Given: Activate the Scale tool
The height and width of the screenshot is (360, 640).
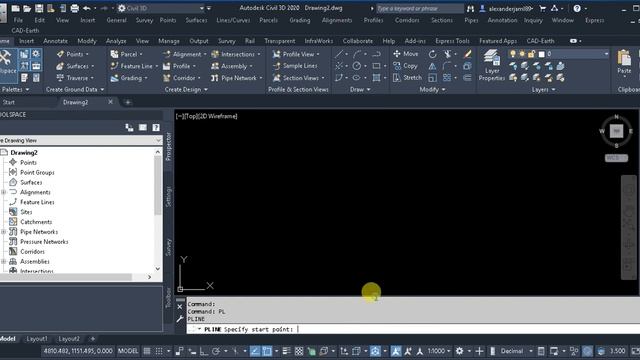Looking at the screenshot, I should point(432,78).
